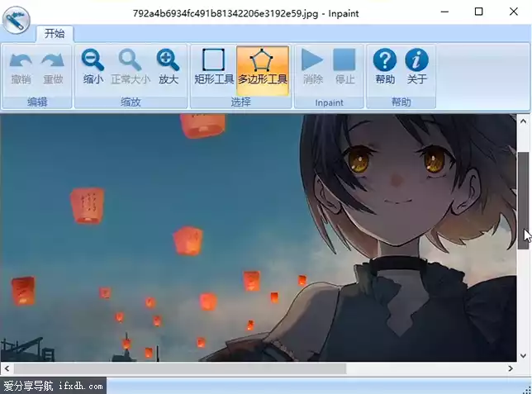Zoom out with the 缩小 magnifier
Screen dimensions: 532x394
pos(93,68)
